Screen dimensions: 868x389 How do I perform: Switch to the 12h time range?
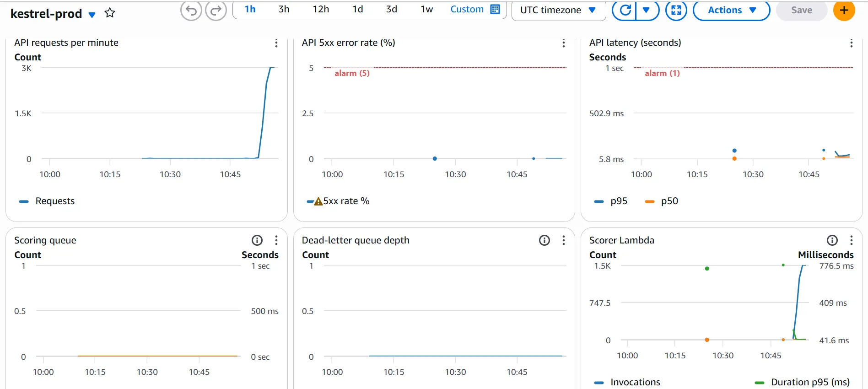(321, 9)
